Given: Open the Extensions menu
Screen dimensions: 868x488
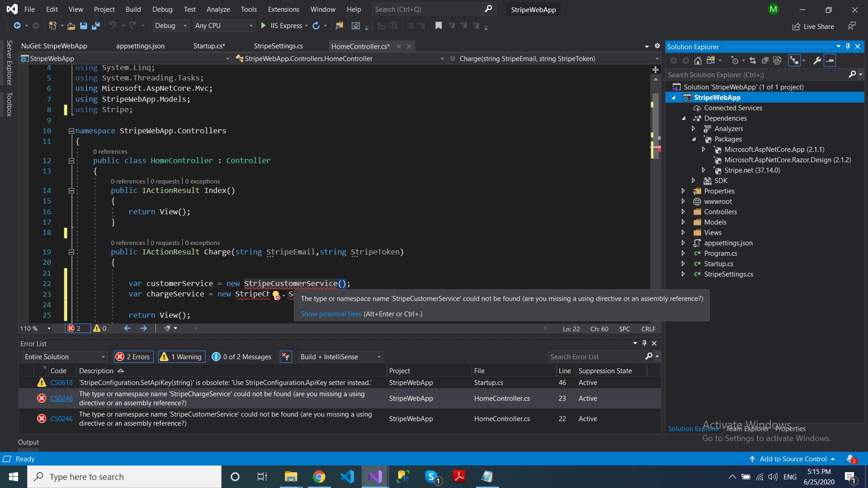Looking at the screenshot, I should pyautogui.click(x=283, y=9).
